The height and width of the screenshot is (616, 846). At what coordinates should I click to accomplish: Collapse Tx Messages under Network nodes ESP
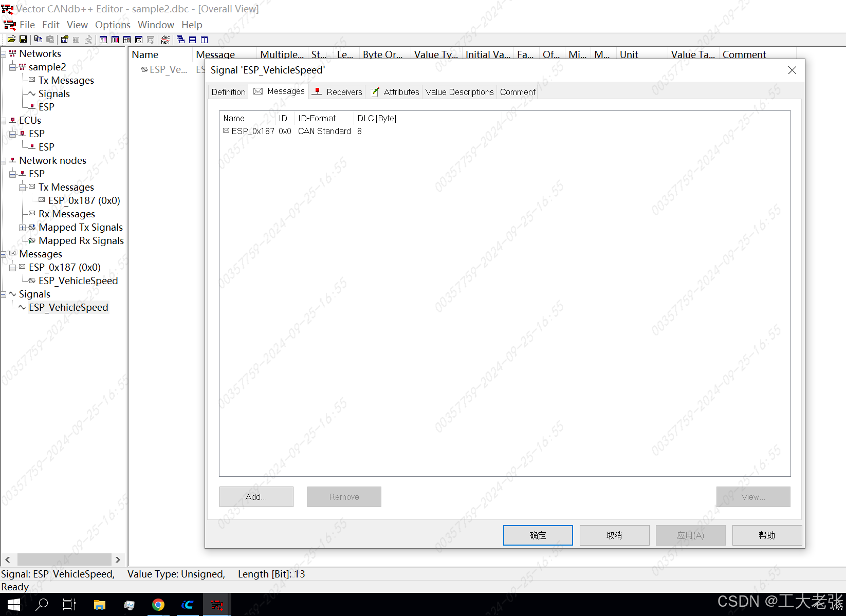(22, 187)
